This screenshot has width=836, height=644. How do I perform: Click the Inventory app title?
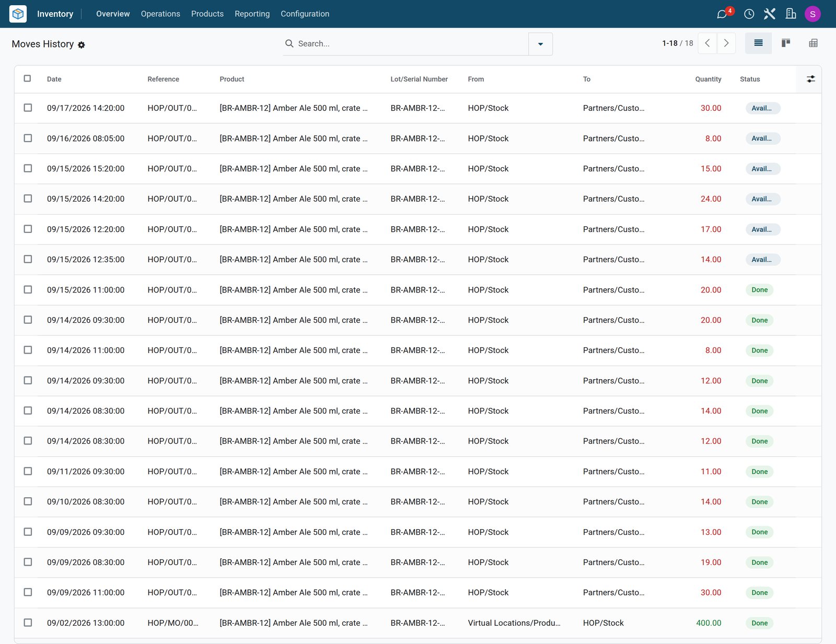(x=55, y=14)
